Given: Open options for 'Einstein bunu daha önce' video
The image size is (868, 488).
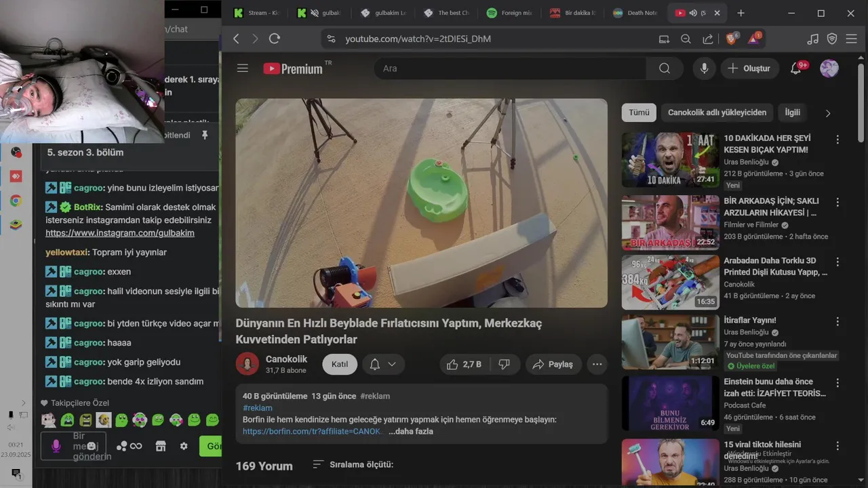Looking at the screenshot, I should click(837, 383).
